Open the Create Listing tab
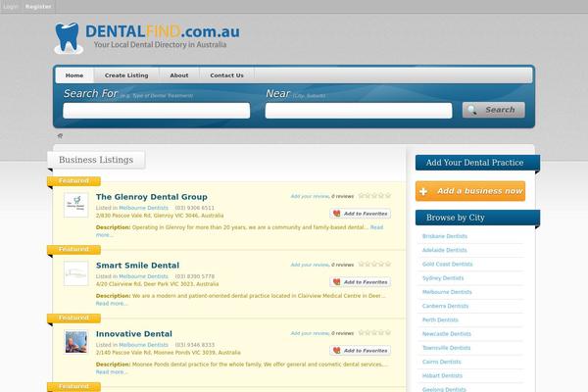Screen dimensions: 588x392 click(x=126, y=75)
